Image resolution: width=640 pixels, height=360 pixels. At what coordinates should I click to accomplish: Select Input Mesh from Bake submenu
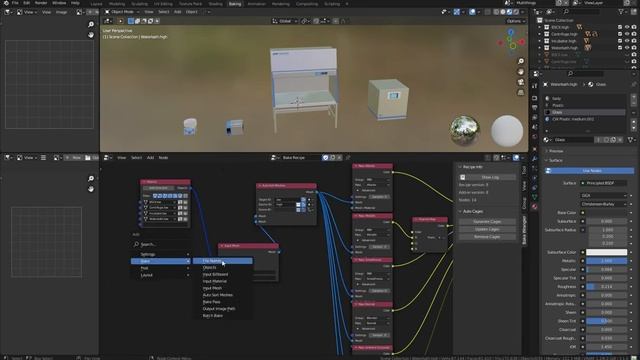coord(212,288)
